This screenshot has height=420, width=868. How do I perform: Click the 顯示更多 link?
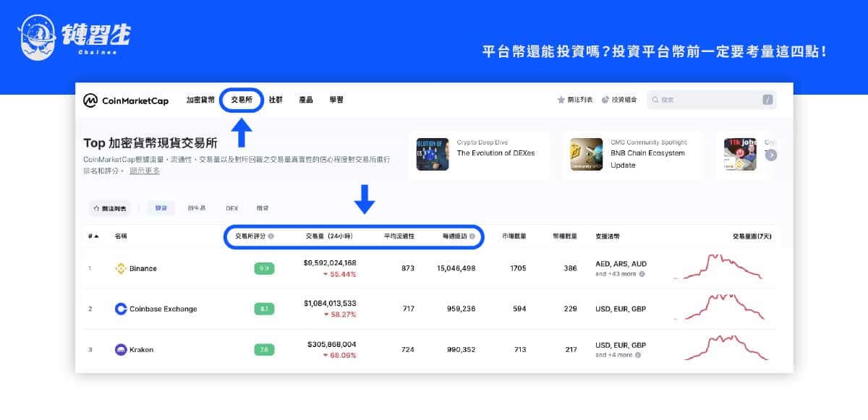(x=145, y=171)
